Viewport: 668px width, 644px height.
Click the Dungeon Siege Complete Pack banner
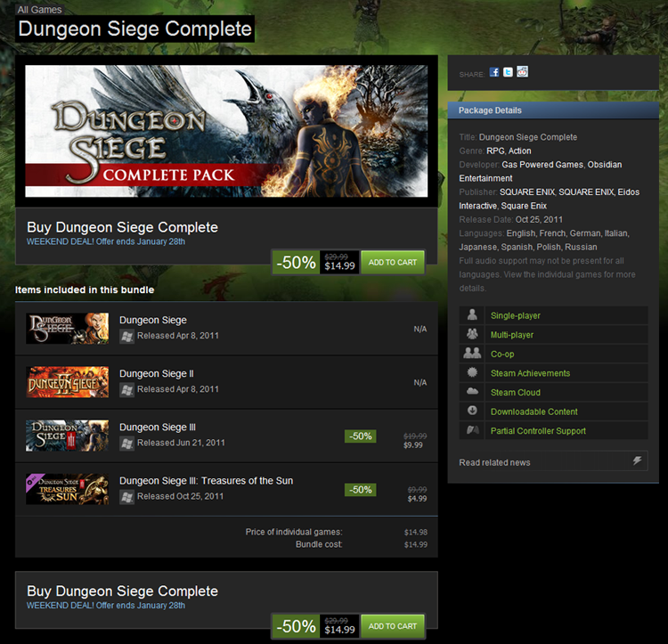[x=226, y=131]
